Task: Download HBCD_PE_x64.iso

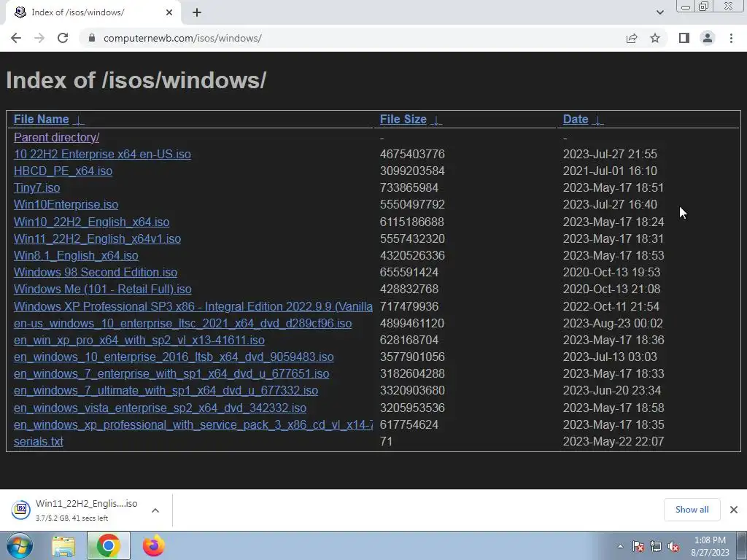Action: [63, 171]
